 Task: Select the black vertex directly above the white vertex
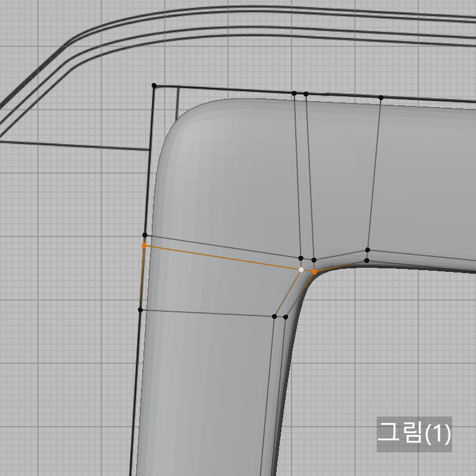(x=300, y=258)
